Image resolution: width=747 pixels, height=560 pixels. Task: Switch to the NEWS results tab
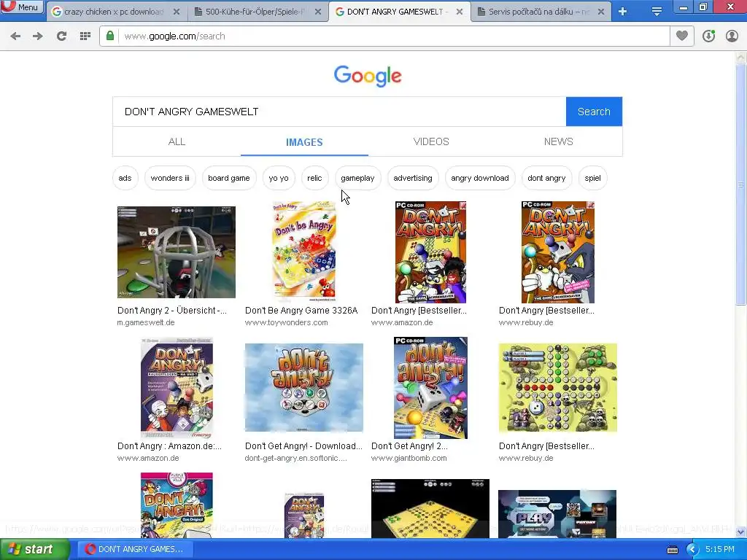(558, 141)
